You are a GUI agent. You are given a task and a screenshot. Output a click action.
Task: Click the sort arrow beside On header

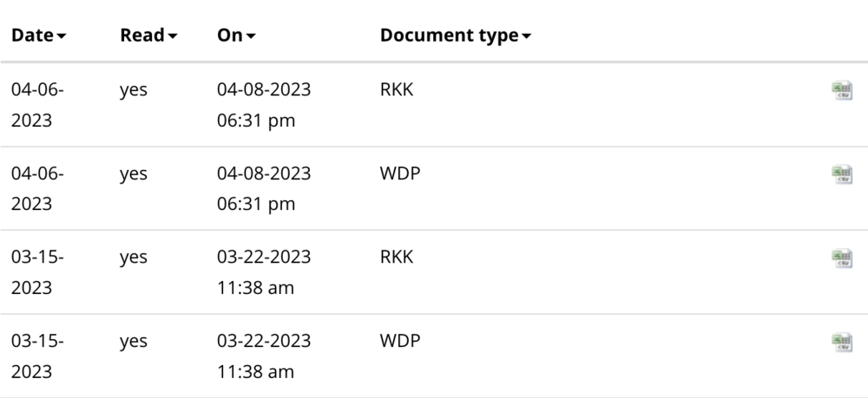pyautogui.click(x=252, y=38)
